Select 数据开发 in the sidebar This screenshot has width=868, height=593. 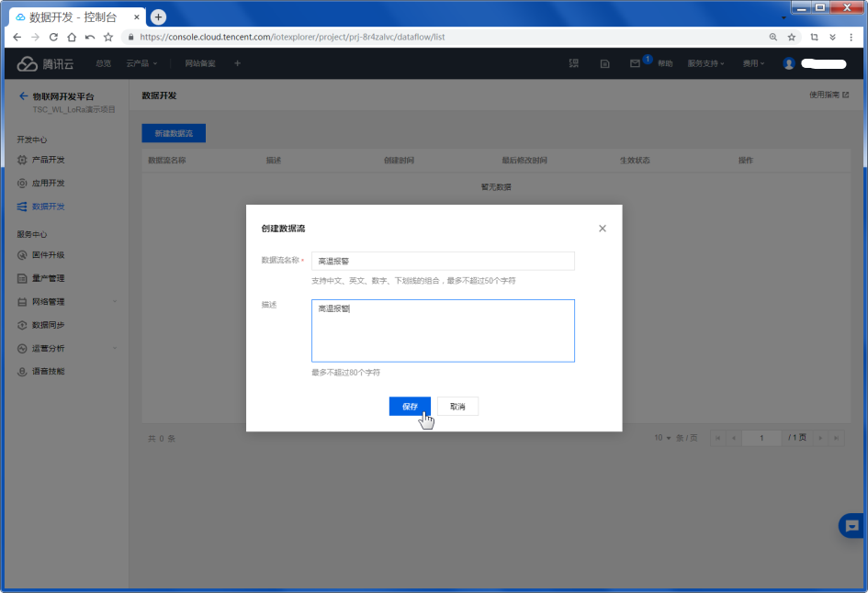(48, 207)
